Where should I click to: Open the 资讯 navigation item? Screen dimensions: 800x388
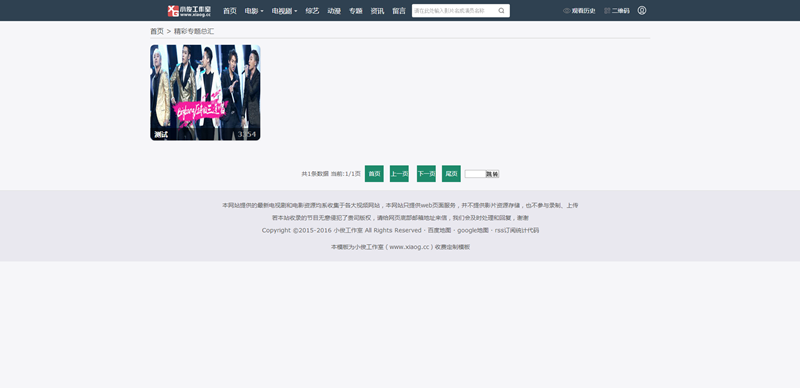(377, 11)
